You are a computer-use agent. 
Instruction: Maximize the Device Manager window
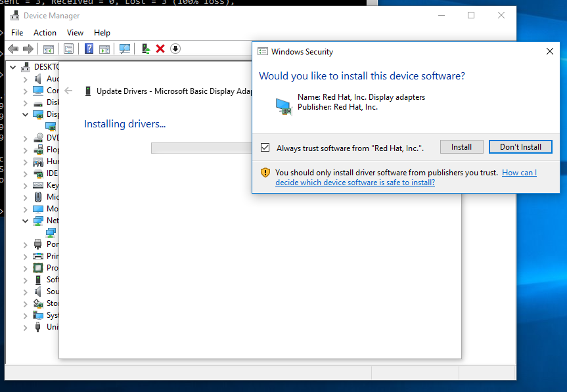tap(471, 15)
